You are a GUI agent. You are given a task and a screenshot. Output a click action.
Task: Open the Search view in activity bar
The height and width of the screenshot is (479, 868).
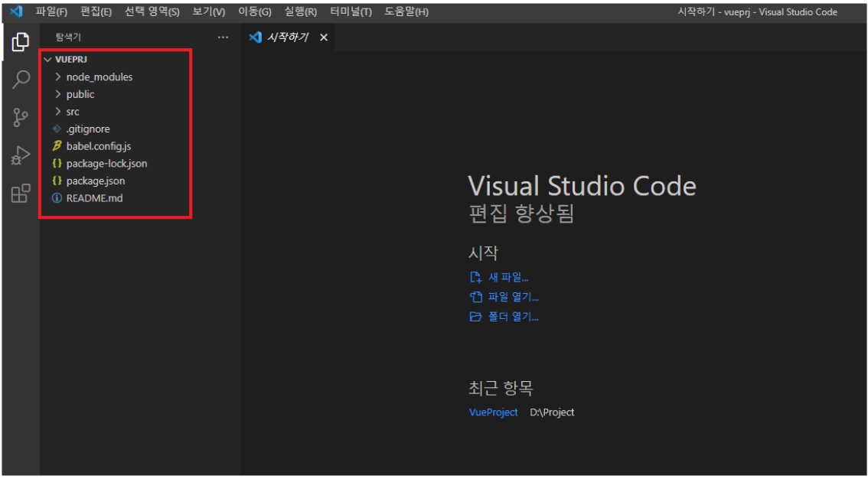(21, 80)
